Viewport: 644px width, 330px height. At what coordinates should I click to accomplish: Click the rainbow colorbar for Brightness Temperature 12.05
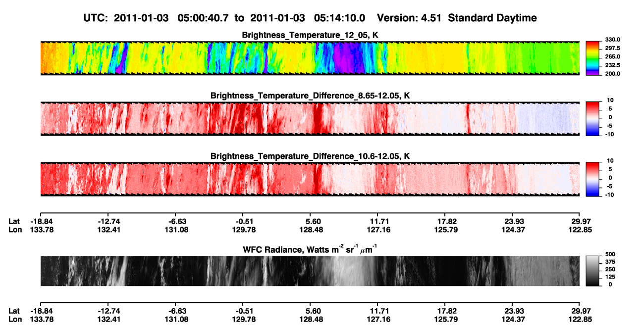coord(592,58)
